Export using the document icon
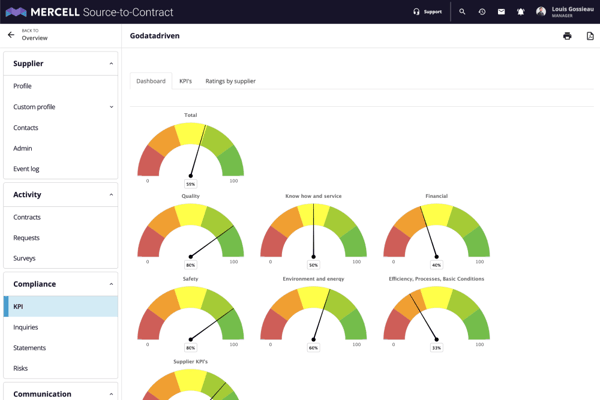This screenshot has width=600, height=400. pyautogui.click(x=590, y=36)
